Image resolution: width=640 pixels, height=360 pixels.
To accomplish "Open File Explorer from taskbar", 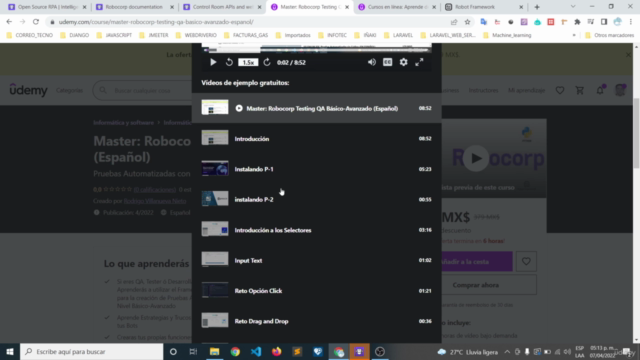I will (214, 351).
